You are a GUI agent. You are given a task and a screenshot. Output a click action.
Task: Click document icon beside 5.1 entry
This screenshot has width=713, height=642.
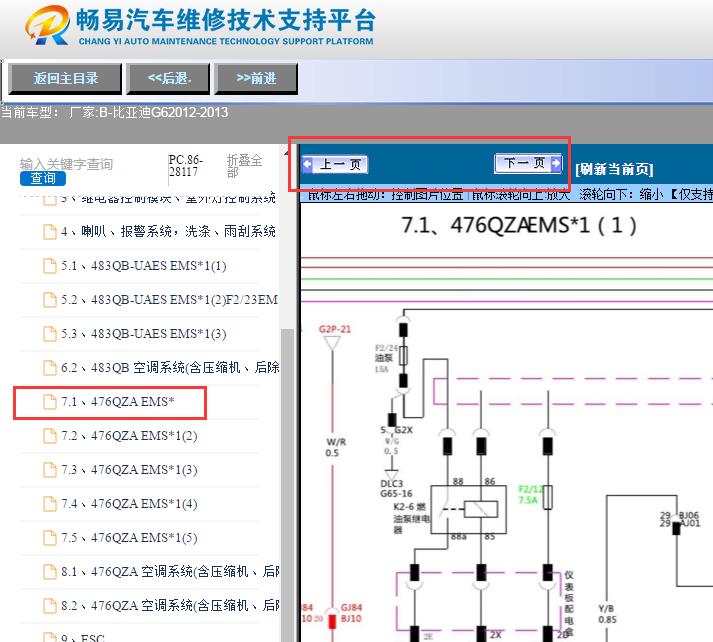(x=50, y=266)
